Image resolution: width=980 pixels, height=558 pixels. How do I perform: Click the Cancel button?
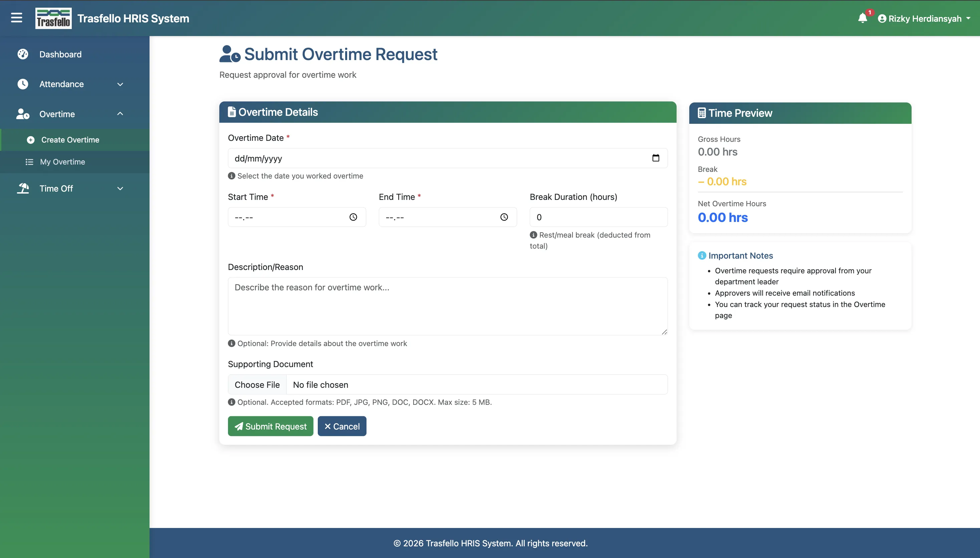(342, 426)
